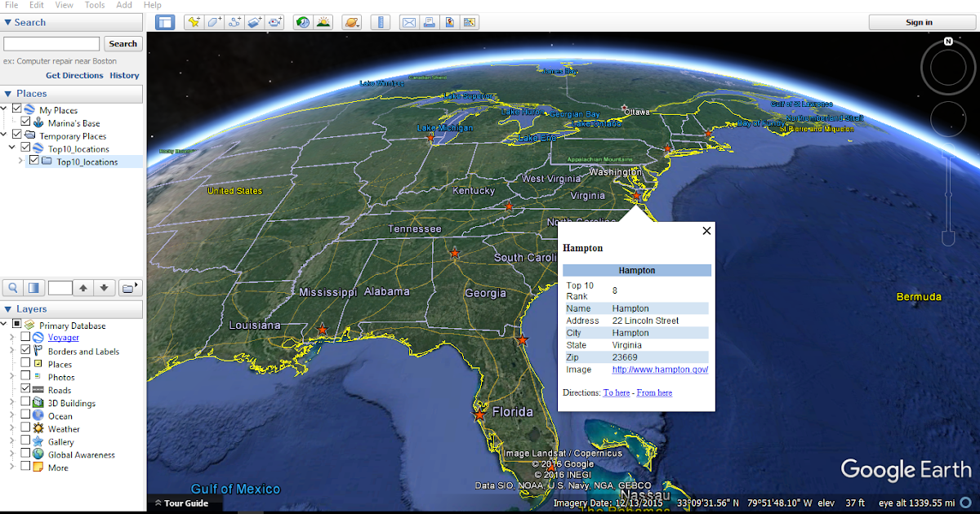Select the Add Placemark tool
This screenshot has height=514, width=980.
point(193,22)
